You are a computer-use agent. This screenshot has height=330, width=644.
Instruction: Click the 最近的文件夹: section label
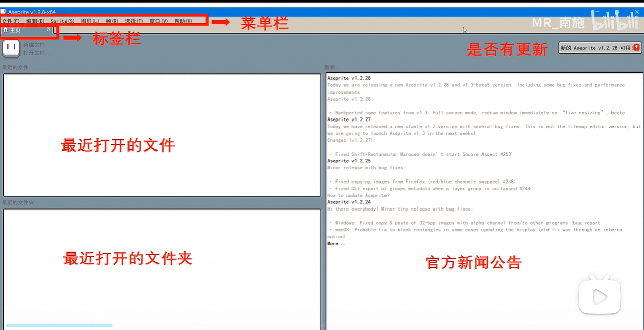[x=19, y=203]
